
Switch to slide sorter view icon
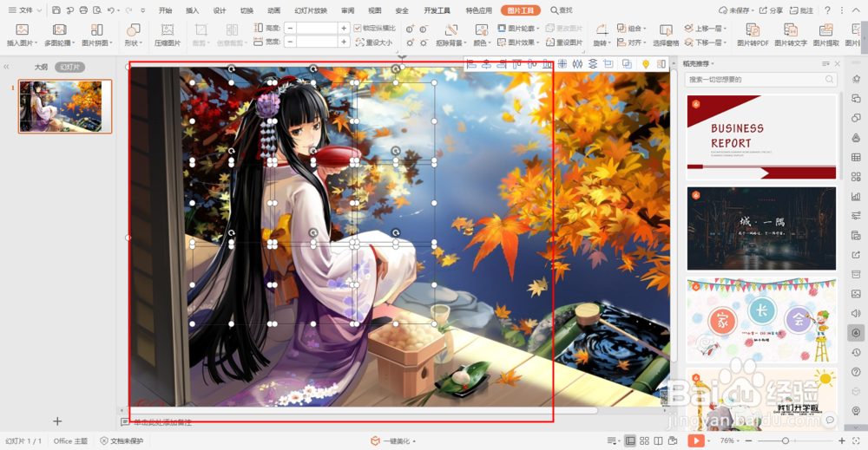644,440
